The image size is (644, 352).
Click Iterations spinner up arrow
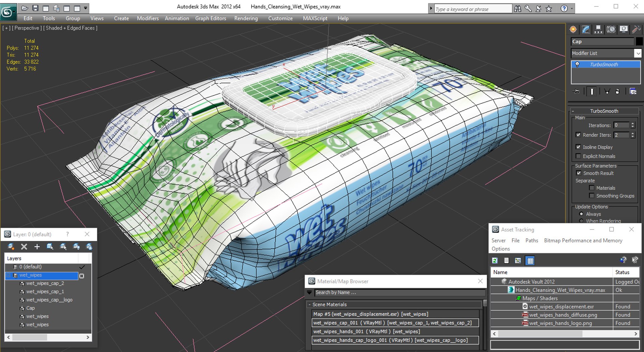pyautogui.click(x=633, y=123)
